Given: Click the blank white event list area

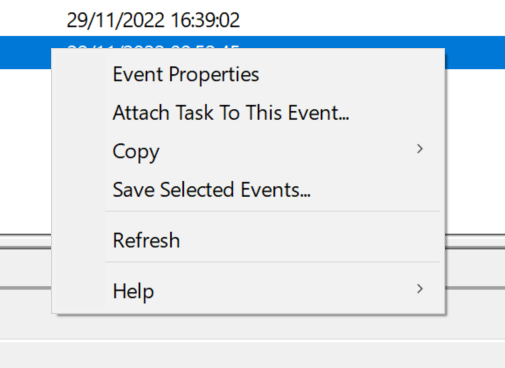Looking at the screenshot, I should pyautogui.click(x=475, y=150).
